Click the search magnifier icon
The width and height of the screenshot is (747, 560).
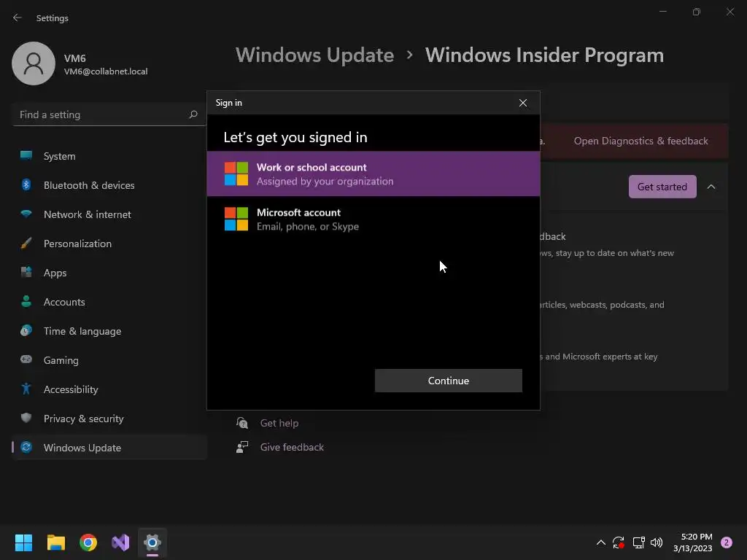coord(193,114)
